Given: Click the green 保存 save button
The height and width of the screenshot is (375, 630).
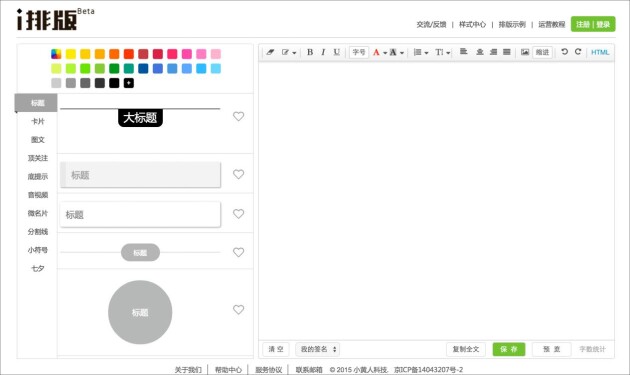Looking at the screenshot, I should click(x=509, y=349).
